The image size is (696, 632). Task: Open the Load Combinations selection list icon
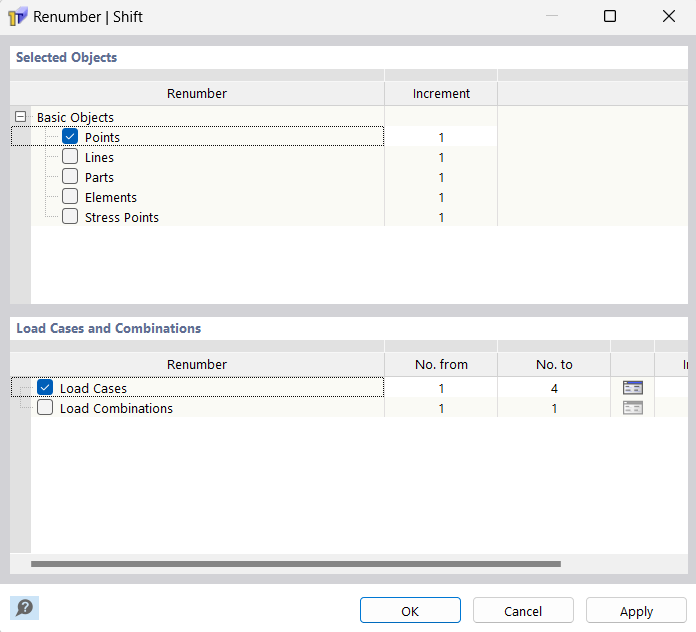tap(632, 408)
